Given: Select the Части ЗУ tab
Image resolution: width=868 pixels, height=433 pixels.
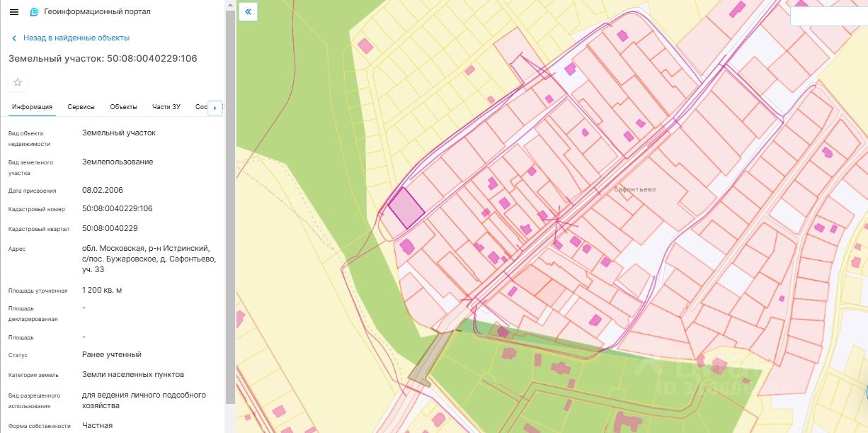Looking at the screenshot, I should pyautogui.click(x=166, y=107).
